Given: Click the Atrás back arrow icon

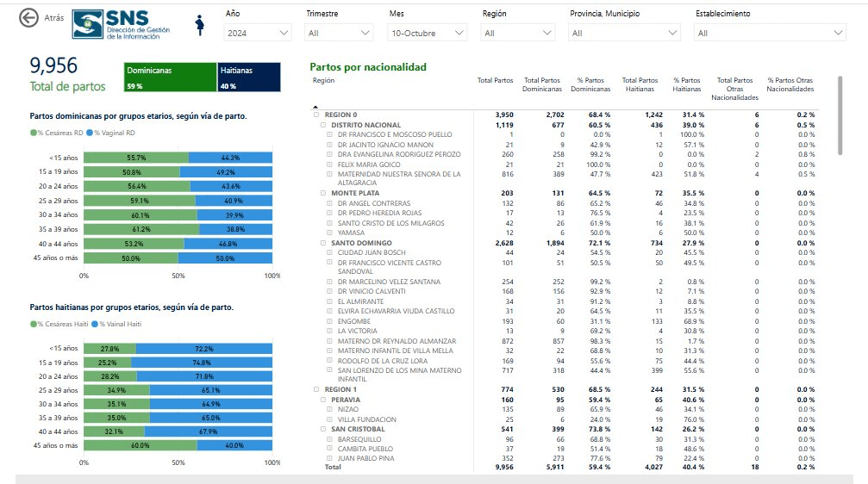Looking at the screenshot, I should [x=28, y=18].
